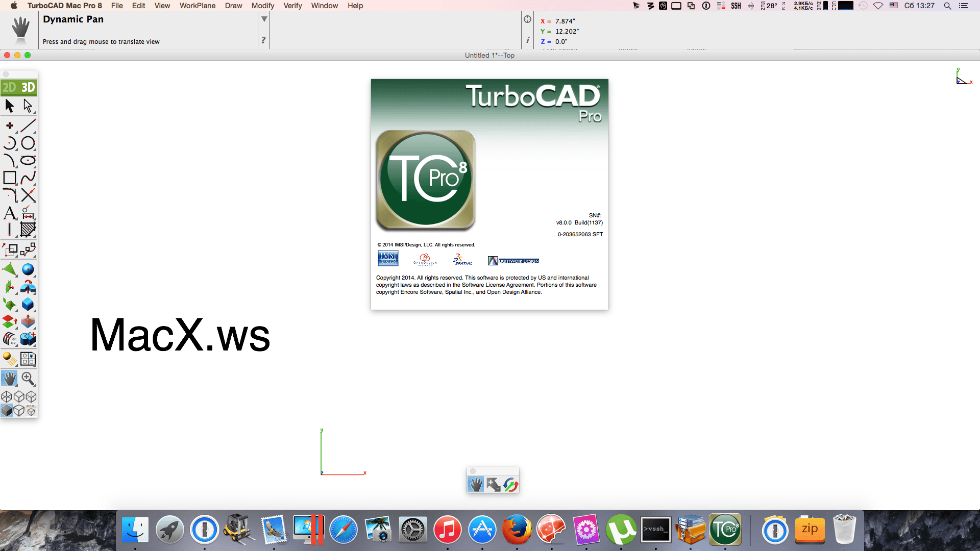The width and height of the screenshot is (980, 551).
Task: Choose the Conic curve tool
Action: pyautogui.click(x=10, y=161)
